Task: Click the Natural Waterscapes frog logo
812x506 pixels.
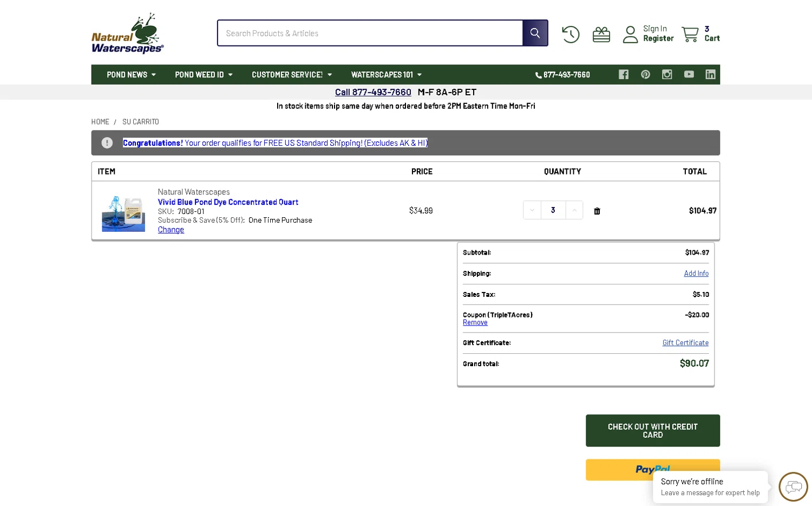Action: click(128, 33)
